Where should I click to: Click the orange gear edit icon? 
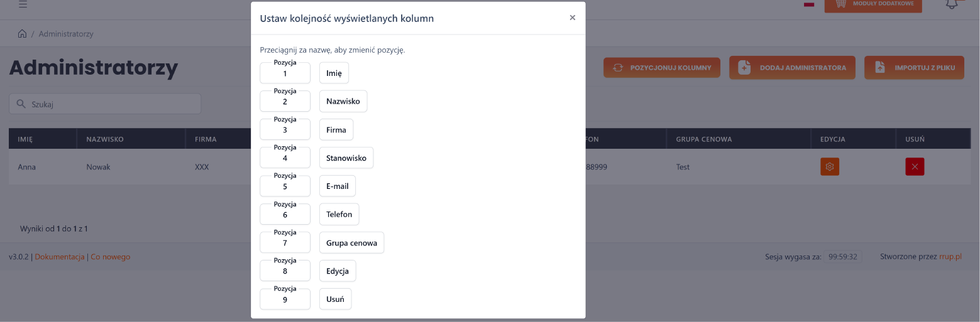tap(830, 166)
